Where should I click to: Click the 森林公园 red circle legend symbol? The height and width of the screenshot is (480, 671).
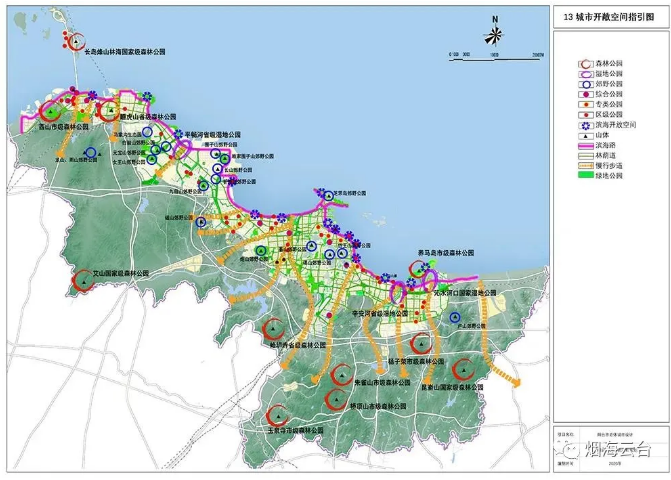[x=586, y=63]
